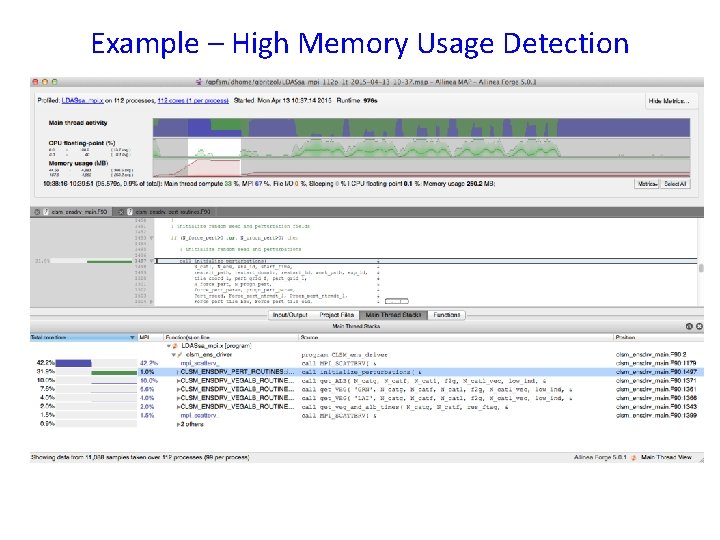
Task: Click the 42.2% blue core time bar
Action: 73,363
